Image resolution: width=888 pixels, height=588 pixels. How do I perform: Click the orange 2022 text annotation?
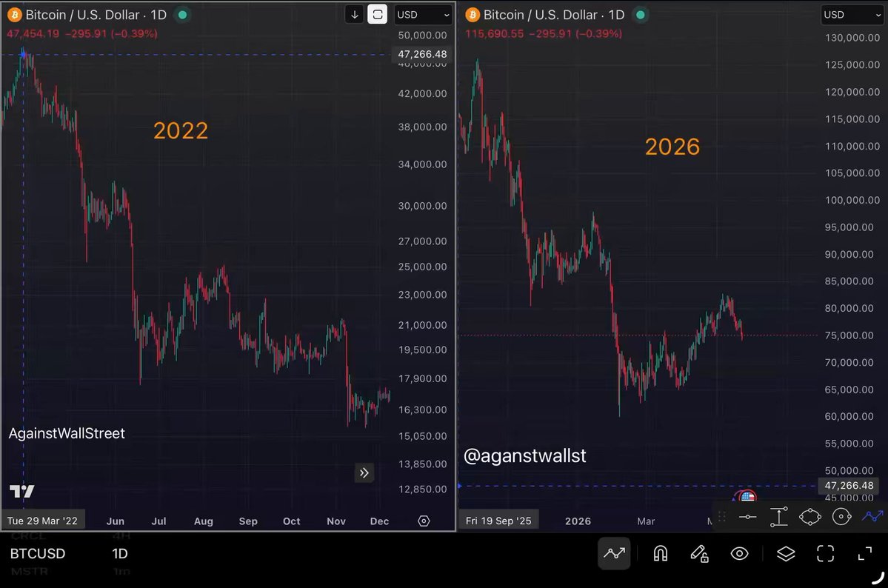(x=181, y=131)
